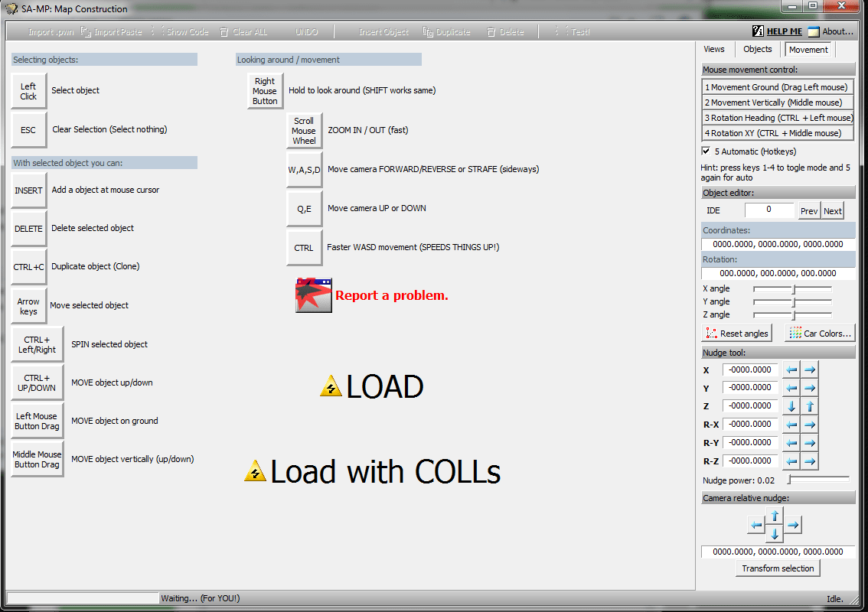This screenshot has width=868, height=612.
Task: Click camera relative nudge right arrow
Action: pyautogui.click(x=793, y=525)
